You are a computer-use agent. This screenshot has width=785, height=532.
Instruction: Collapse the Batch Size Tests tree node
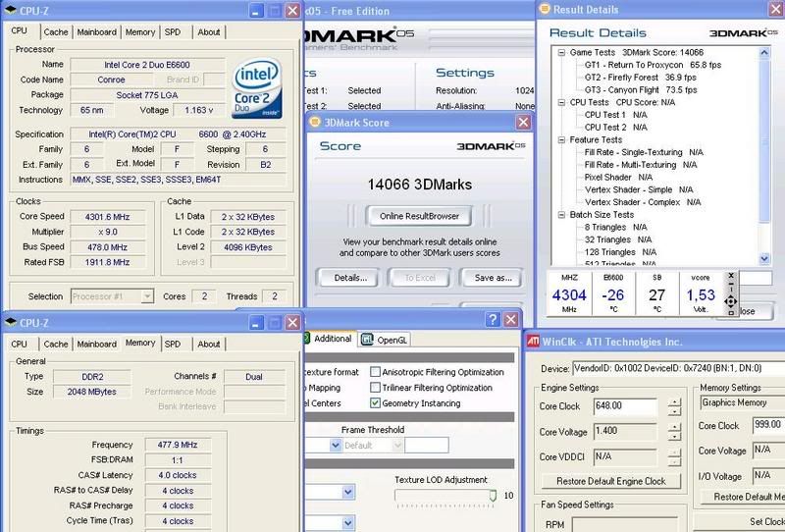point(561,214)
